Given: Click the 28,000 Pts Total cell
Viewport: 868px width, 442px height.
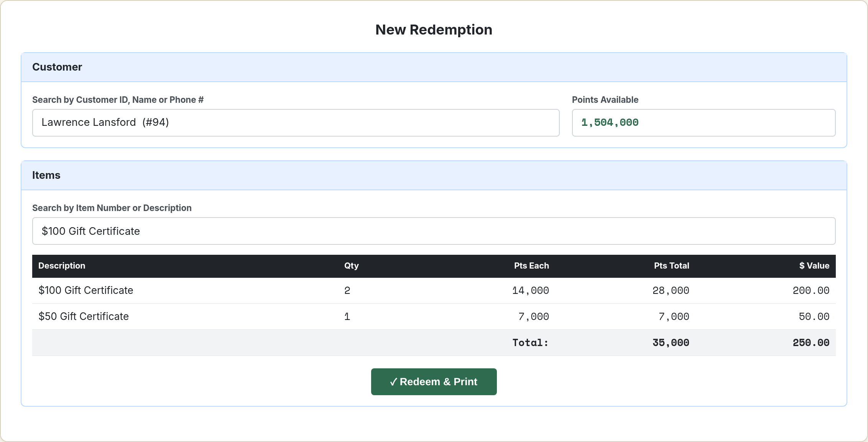Looking at the screenshot, I should coord(671,290).
